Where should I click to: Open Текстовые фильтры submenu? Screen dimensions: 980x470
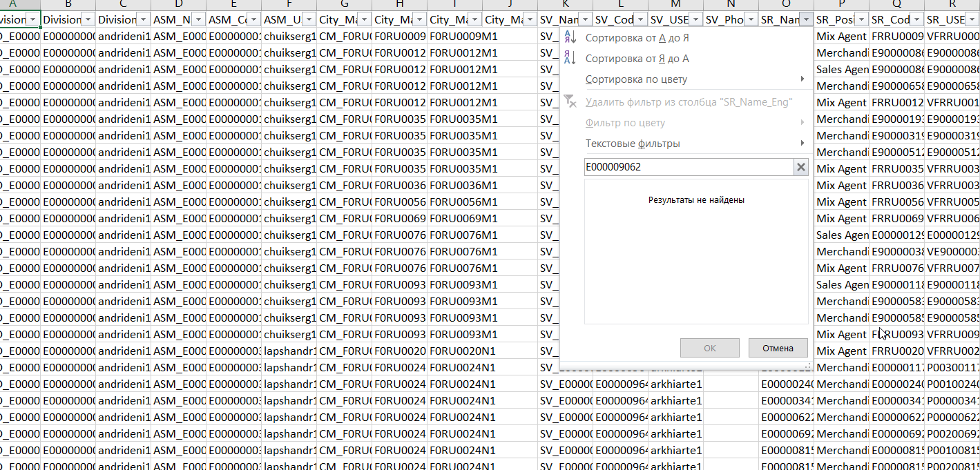[686, 144]
